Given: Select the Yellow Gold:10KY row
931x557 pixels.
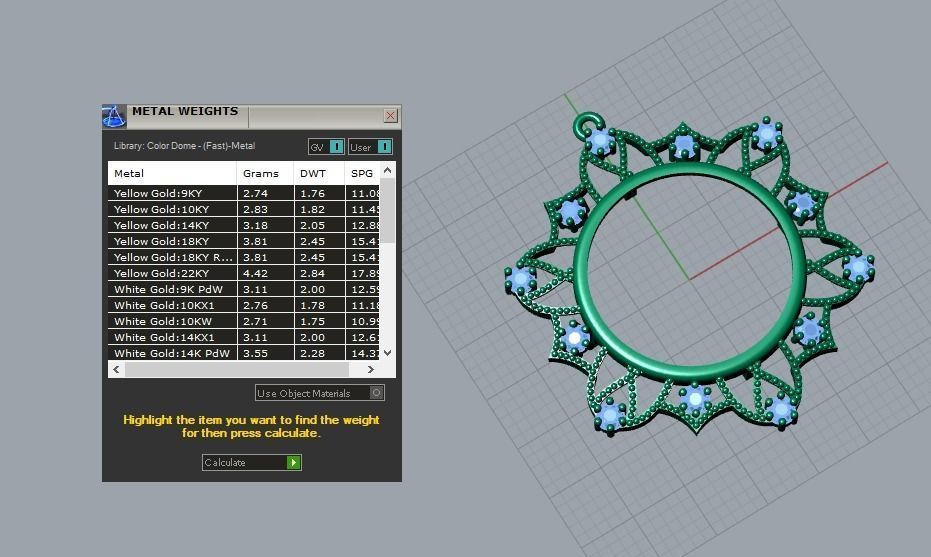Looking at the screenshot, I should coord(243,209).
